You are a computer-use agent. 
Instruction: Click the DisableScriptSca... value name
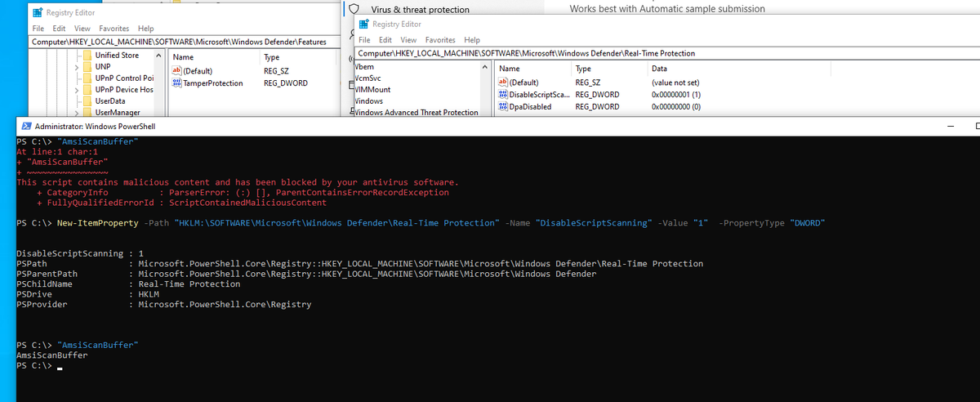[x=540, y=95]
